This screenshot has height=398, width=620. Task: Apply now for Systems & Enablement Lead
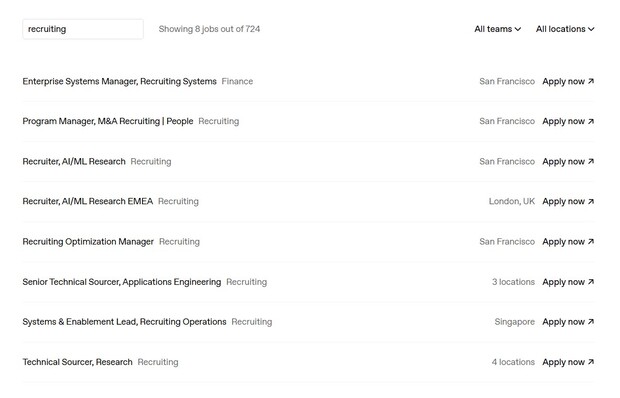tap(568, 322)
